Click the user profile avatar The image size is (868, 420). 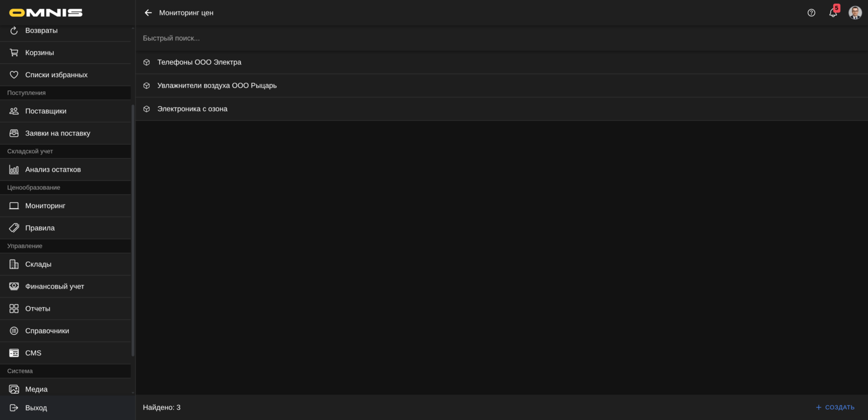coord(855,13)
